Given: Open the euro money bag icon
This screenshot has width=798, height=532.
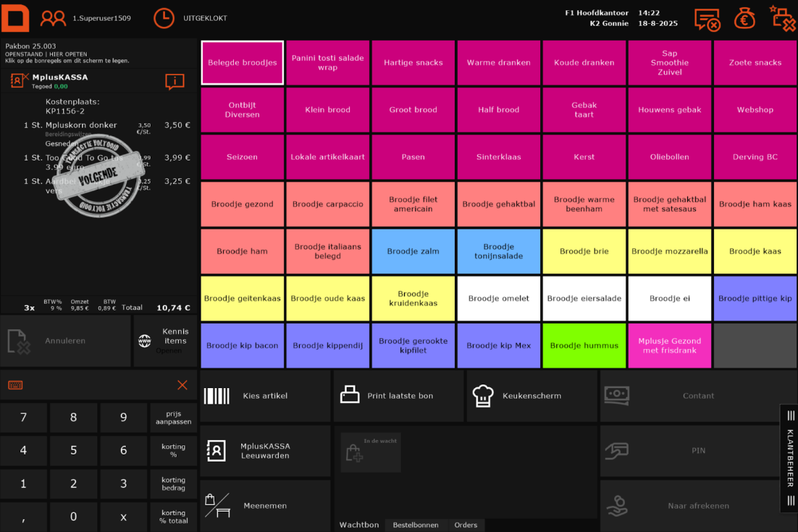Looking at the screenshot, I should 744,19.
